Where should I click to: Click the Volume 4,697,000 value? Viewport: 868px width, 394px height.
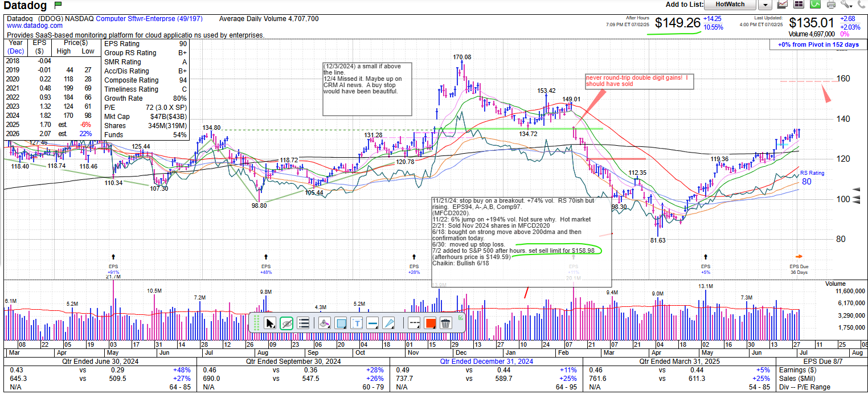point(812,34)
